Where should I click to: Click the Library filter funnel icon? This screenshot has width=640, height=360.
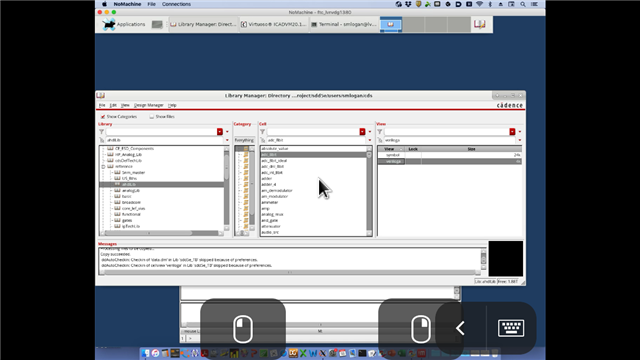tap(101, 132)
